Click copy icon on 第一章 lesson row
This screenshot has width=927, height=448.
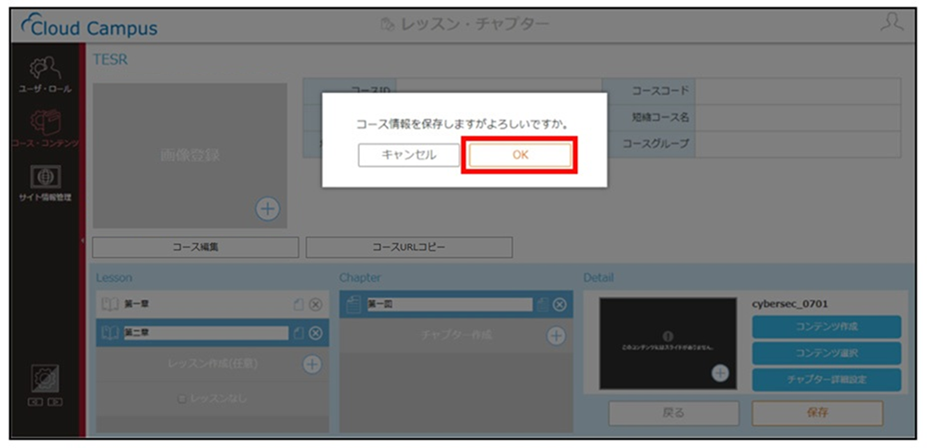299,305
